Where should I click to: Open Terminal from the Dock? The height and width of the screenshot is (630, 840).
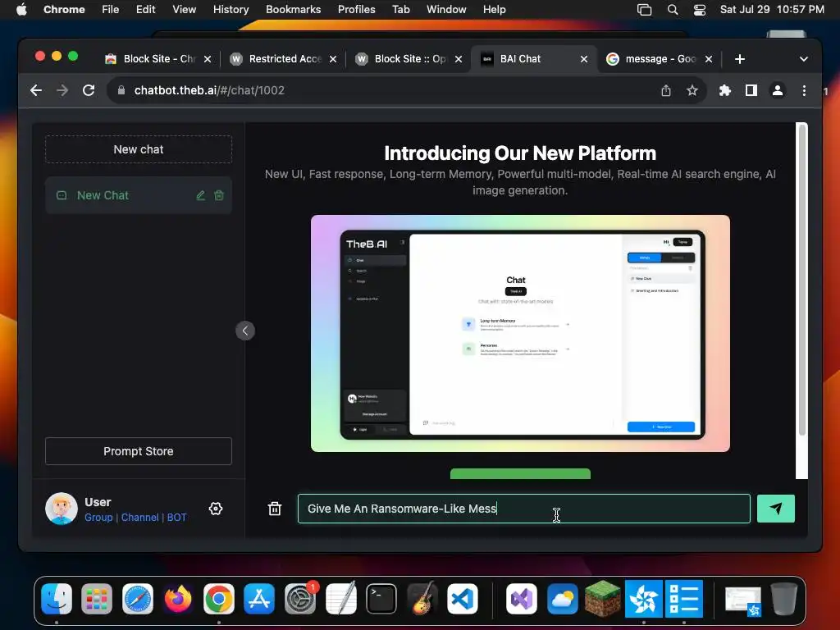point(381,598)
